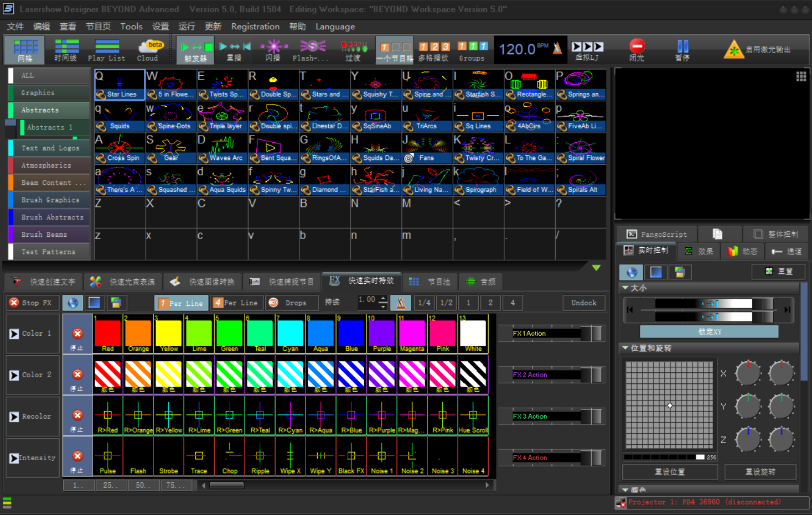This screenshot has height=515, width=812.
Task: Expand the Color 1 row arrow
Action: click(14, 334)
